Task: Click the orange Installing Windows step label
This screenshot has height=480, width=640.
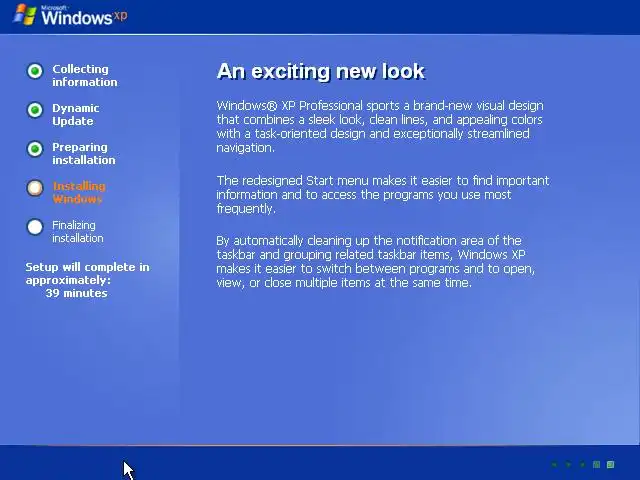Action: (x=79, y=193)
